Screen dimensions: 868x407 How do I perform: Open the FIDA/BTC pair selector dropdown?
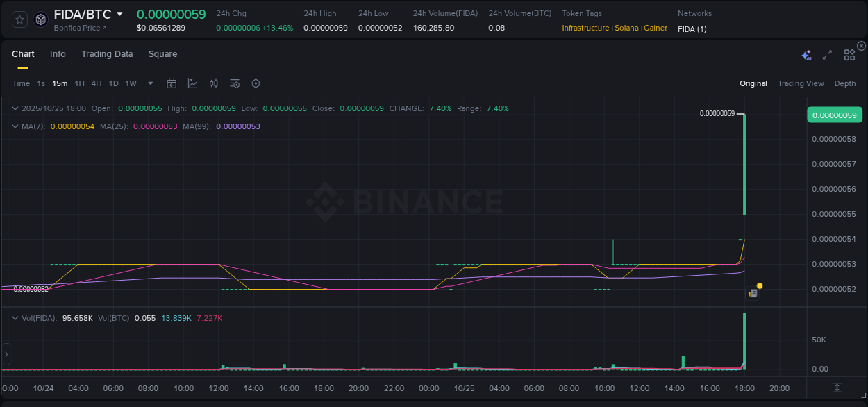119,14
